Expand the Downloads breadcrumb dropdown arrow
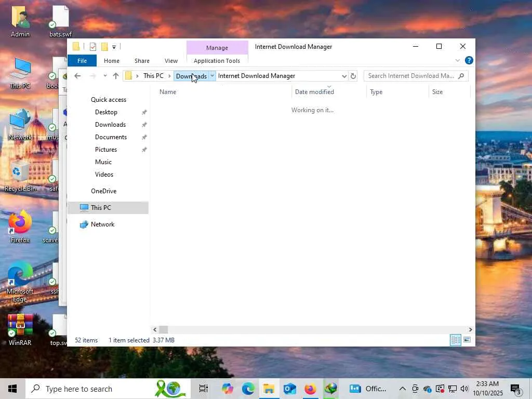Screen dimensions: 532x399 tap(212, 76)
